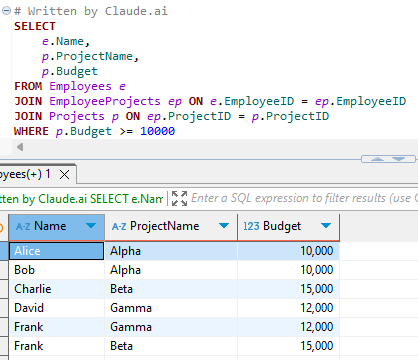Select the Bob name cell
The width and height of the screenshot is (418, 360).
coord(57,270)
